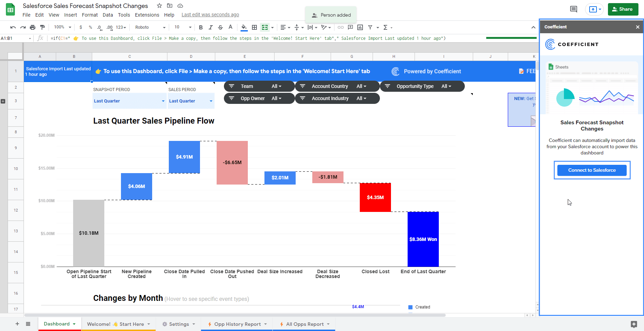
Task: Switch to the Settings sheet tab
Action: pyautogui.click(x=179, y=324)
